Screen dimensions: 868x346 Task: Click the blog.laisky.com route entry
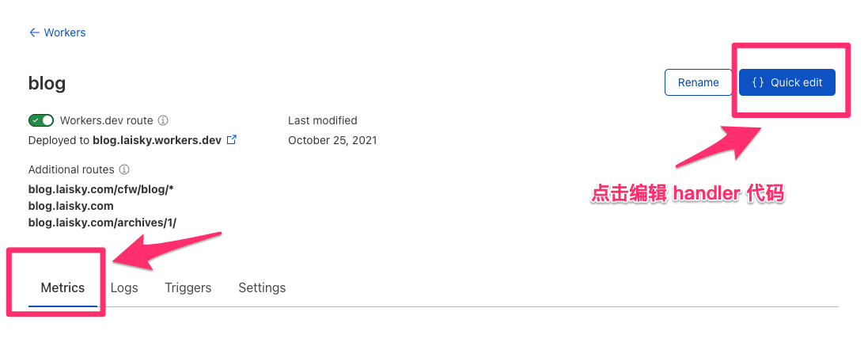click(70, 206)
